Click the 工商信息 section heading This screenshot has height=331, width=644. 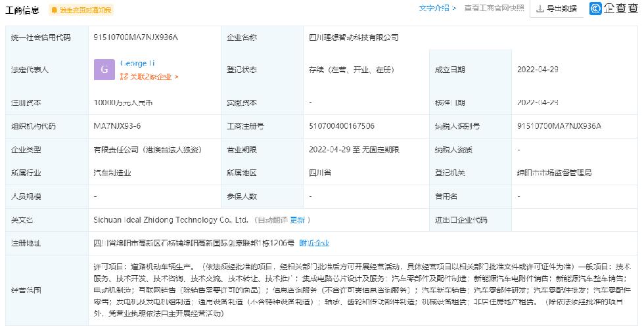click(21, 10)
